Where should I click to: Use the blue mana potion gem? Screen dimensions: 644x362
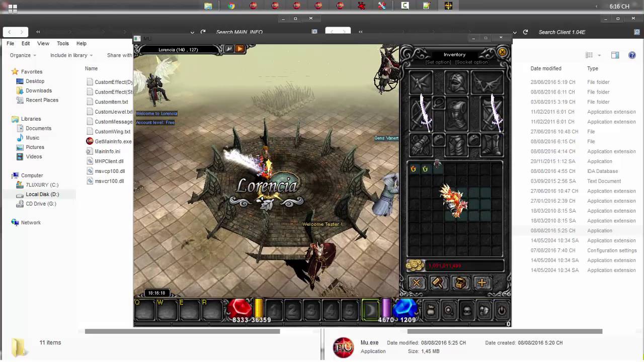pyautogui.click(x=406, y=308)
